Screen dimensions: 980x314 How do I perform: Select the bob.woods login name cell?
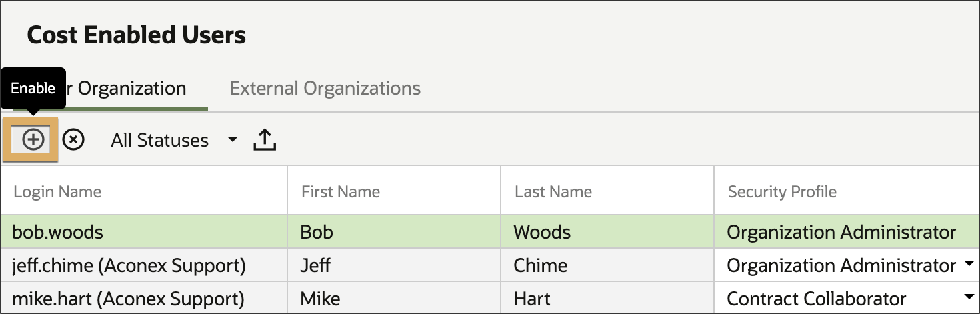pos(144,232)
